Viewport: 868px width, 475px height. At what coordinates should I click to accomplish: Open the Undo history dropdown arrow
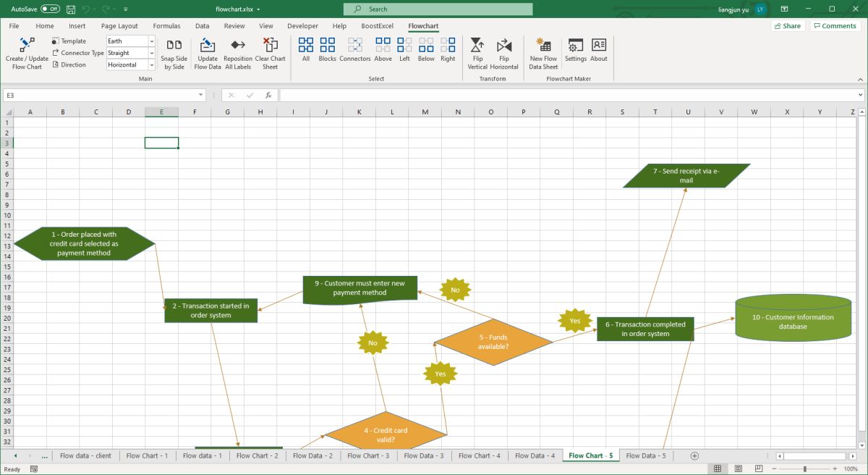(x=95, y=9)
